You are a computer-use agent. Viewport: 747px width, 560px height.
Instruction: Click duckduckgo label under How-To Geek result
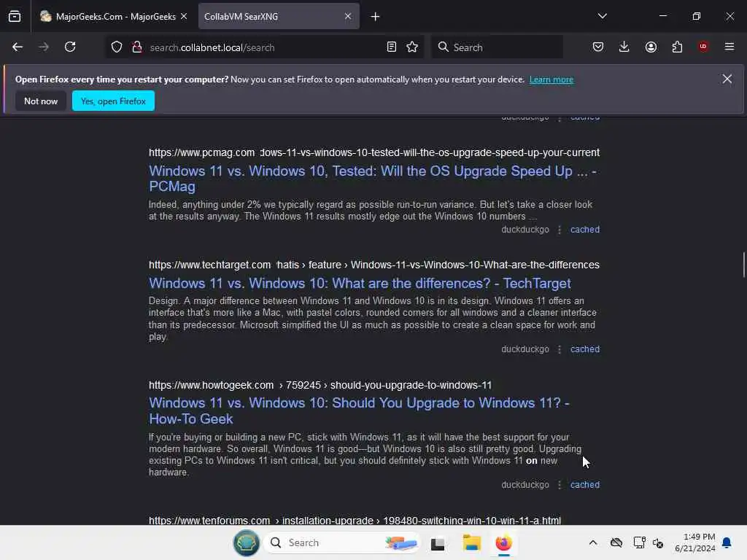(525, 485)
